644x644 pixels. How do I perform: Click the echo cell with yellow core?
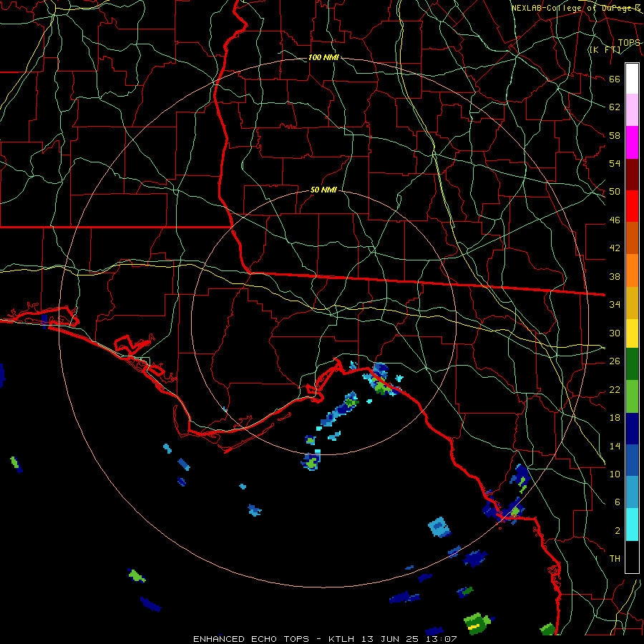(477, 624)
